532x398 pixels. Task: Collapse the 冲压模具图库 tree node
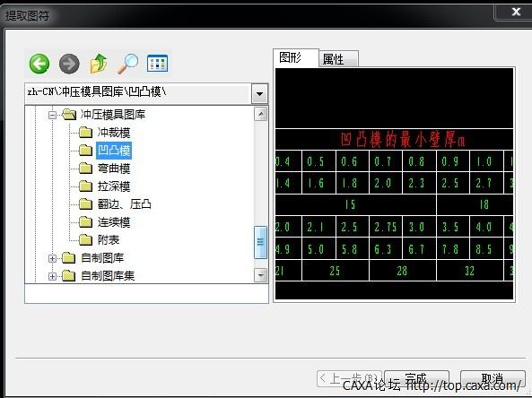coord(52,115)
